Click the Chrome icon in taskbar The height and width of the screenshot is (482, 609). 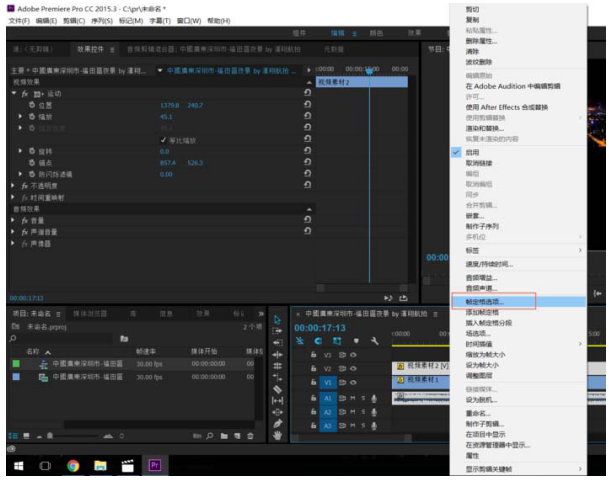click(x=73, y=466)
